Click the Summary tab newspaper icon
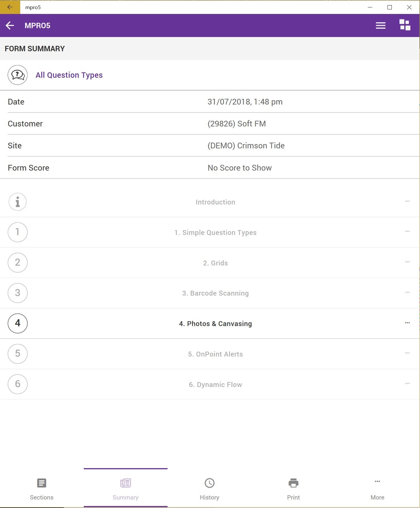The width and height of the screenshot is (420, 508). pyautogui.click(x=126, y=483)
